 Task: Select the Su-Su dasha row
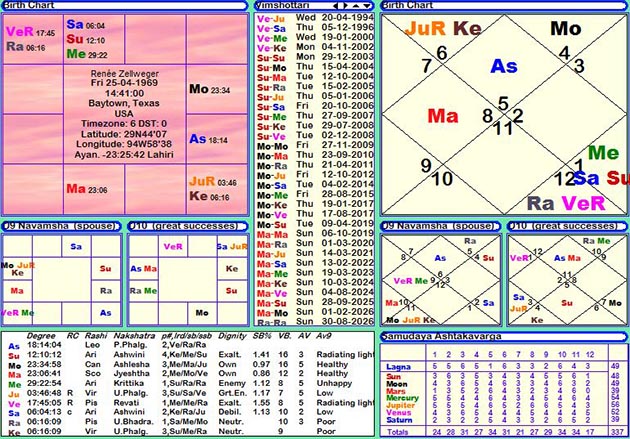point(315,57)
